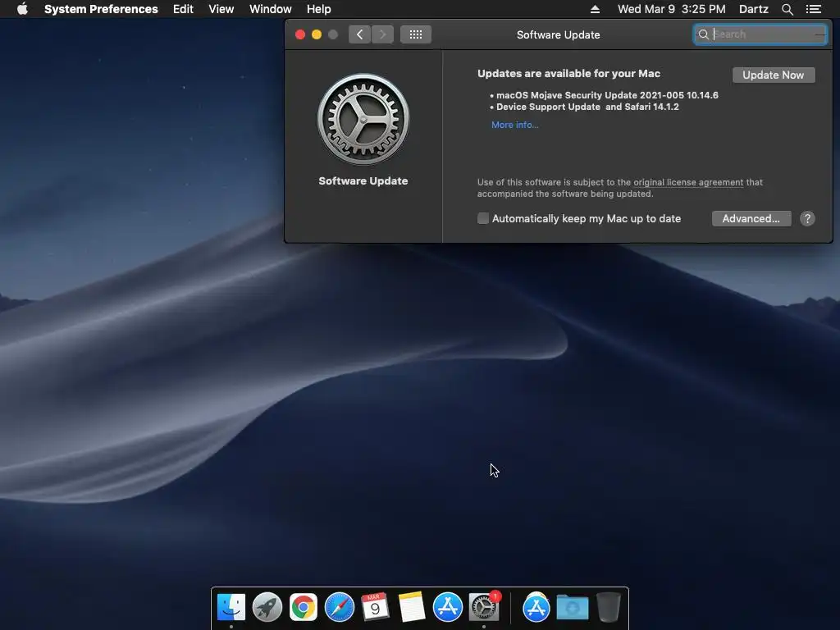Open the original license agreement link
Viewport: 840px width, 630px height.
(x=688, y=182)
